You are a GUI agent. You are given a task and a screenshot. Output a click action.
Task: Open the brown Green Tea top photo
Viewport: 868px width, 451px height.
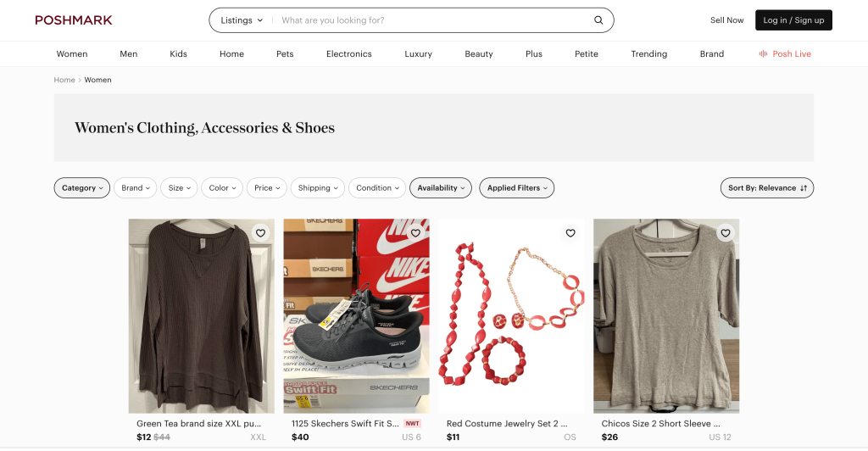tap(202, 316)
